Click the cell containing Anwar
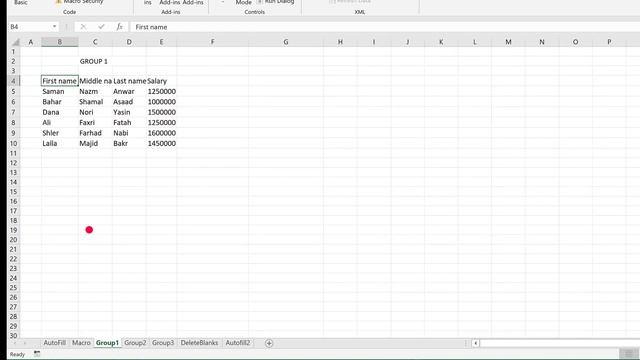640x360 pixels. [x=129, y=91]
